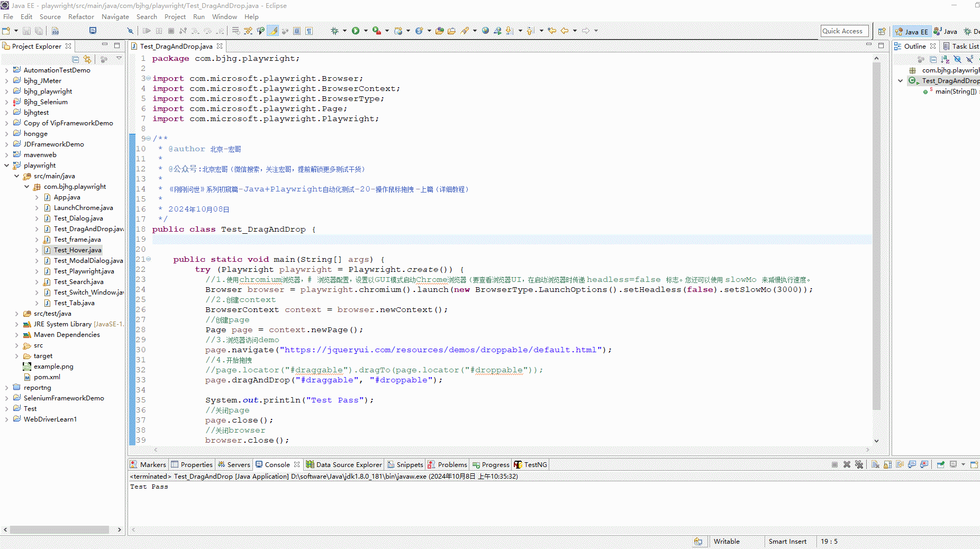The height and width of the screenshot is (549, 980).
Task: Collapse the src/main/java folder node
Action: (x=17, y=176)
